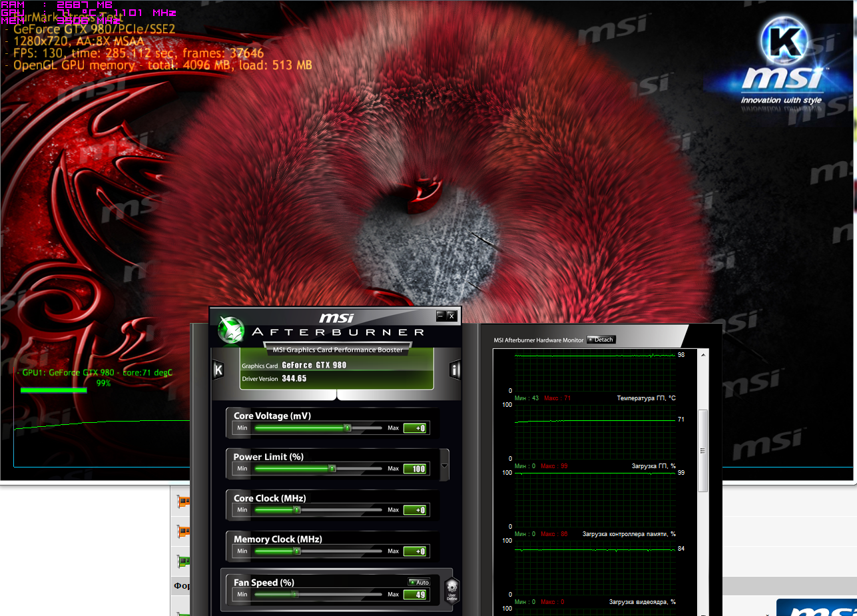Open the information i button
This screenshot has height=616, width=857.
[455, 370]
